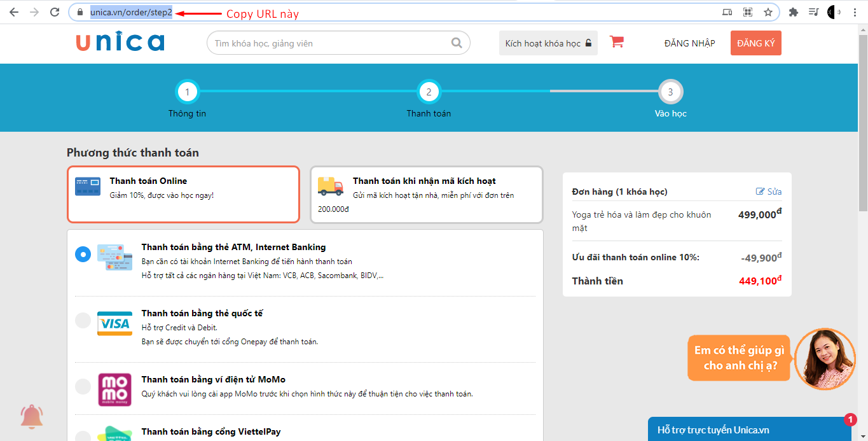Select the ATM, Internet Banking radio button
Image resolution: width=868 pixels, height=441 pixels.
click(x=83, y=255)
